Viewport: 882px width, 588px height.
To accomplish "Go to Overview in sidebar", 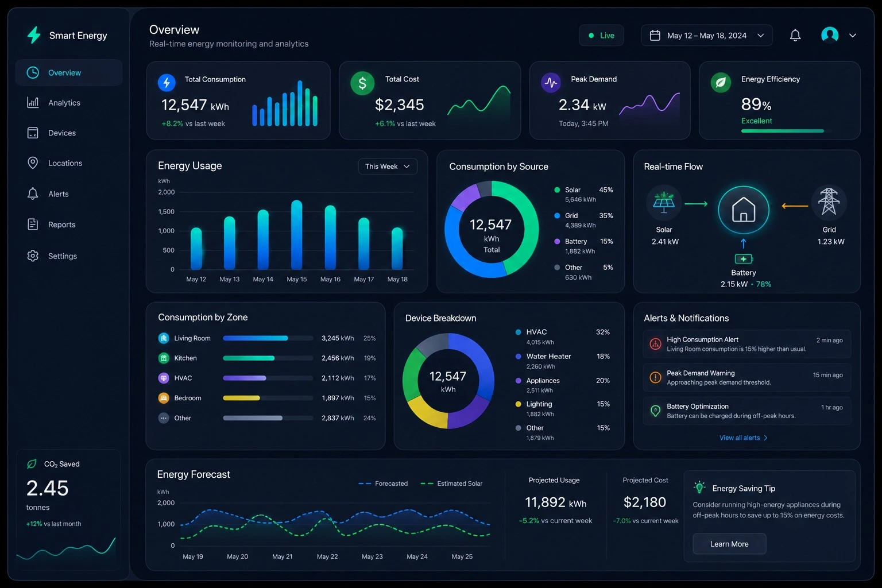I will point(69,72).
